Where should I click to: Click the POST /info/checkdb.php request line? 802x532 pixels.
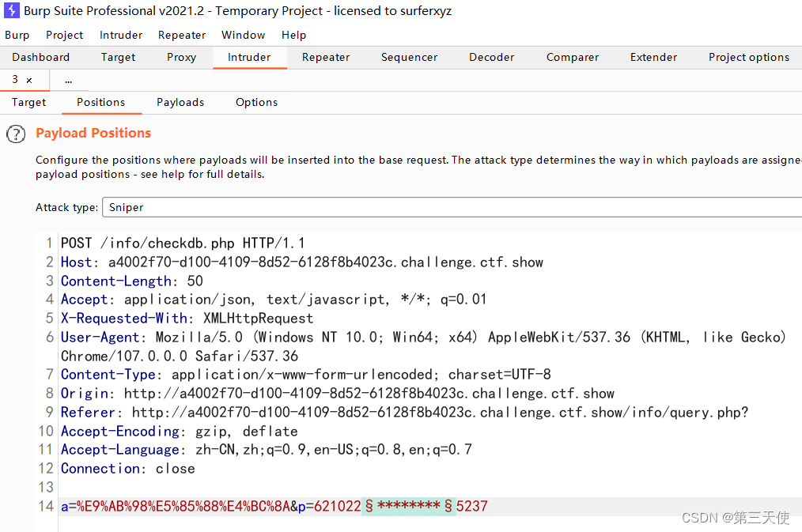point(183,243)
